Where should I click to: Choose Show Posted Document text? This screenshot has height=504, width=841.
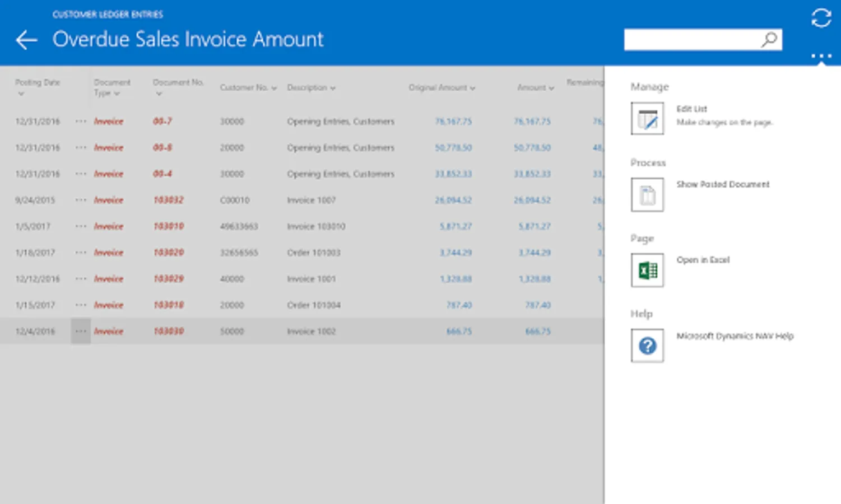722,184
